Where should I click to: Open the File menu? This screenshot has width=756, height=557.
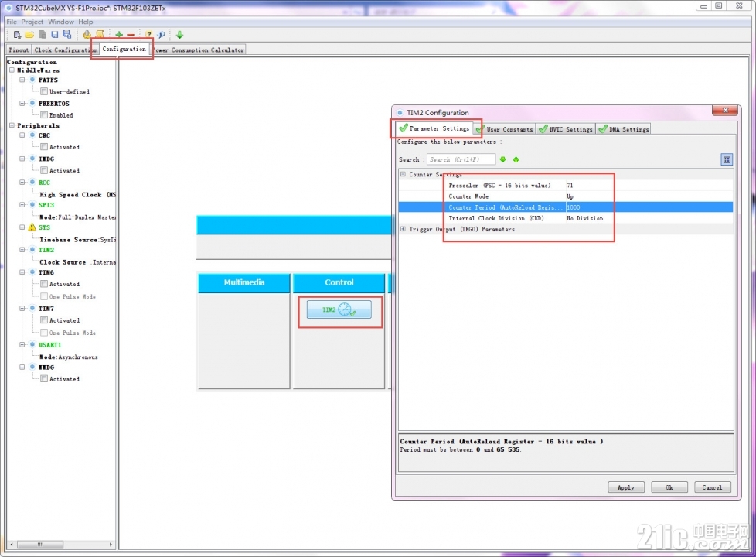(12, 22)
